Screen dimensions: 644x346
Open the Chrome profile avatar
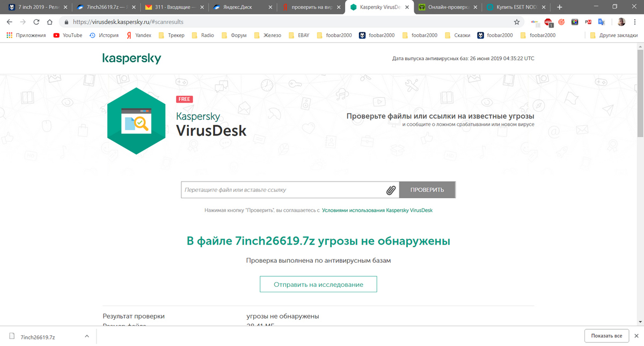point(621,23)
